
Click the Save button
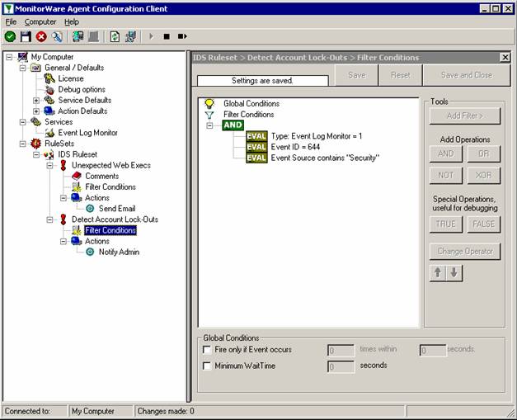click(x=357, y=75)
